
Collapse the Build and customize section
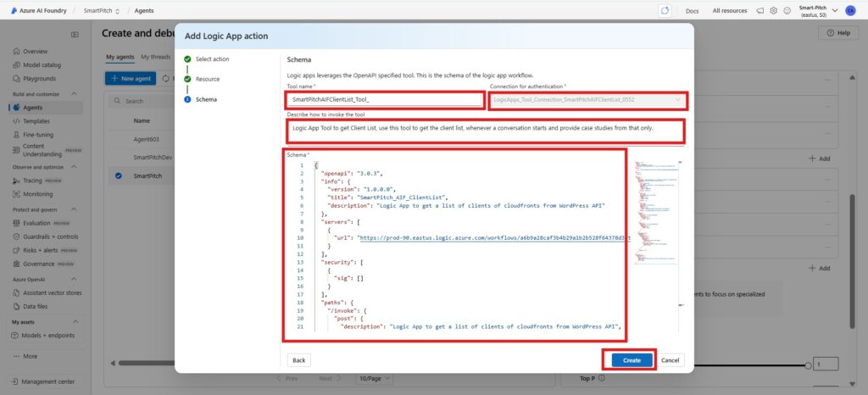point(74,93)
